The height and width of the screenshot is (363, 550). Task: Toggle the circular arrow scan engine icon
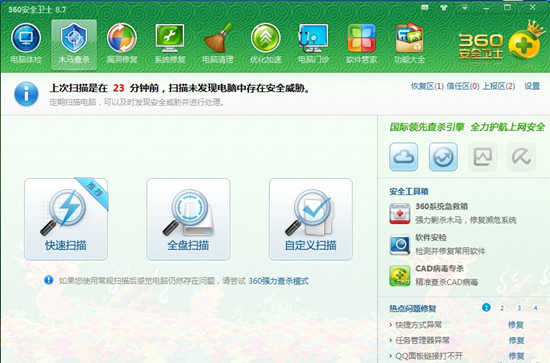pyautogui.click(x=443, y=157)
